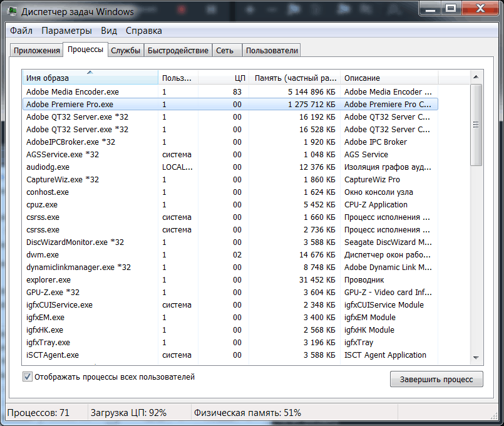The image size is (504, 426).
Task: Open the Файл menu
Action: pyautogui.click(x=21, y=31)
